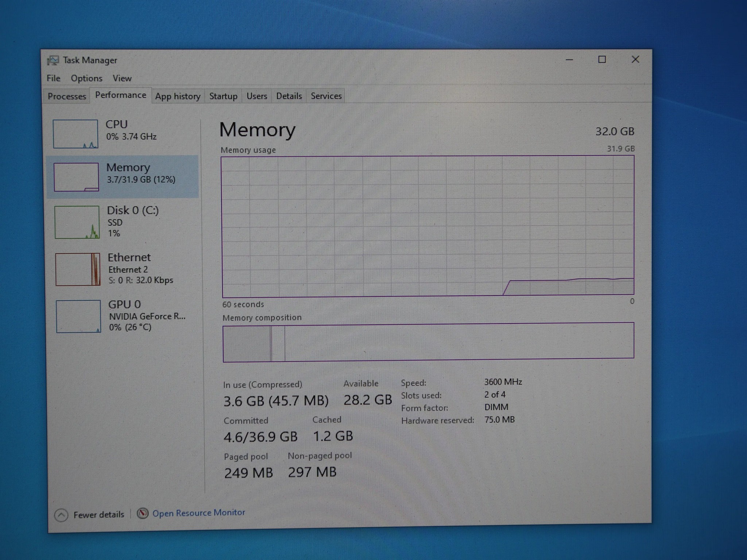Screen dimensions: 747x560
Task: Click the Open Resource Monitor link
Action: pyautogui.click(x=199, y=513)
